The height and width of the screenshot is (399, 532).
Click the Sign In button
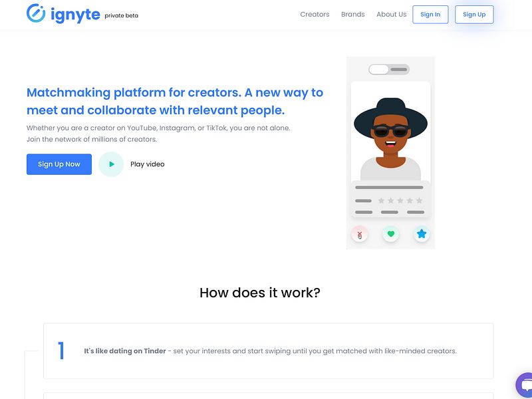[430, 15]
